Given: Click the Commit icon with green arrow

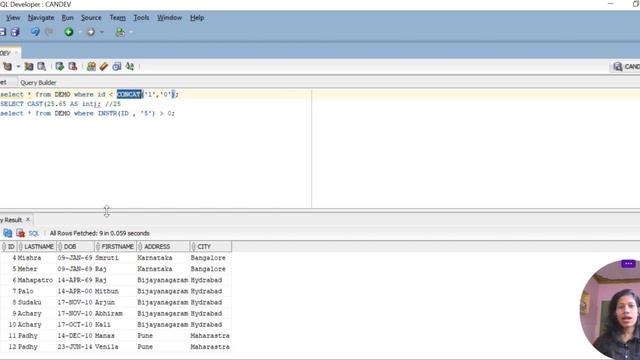Looking at the screenshot, I should [x=60, y=66].
